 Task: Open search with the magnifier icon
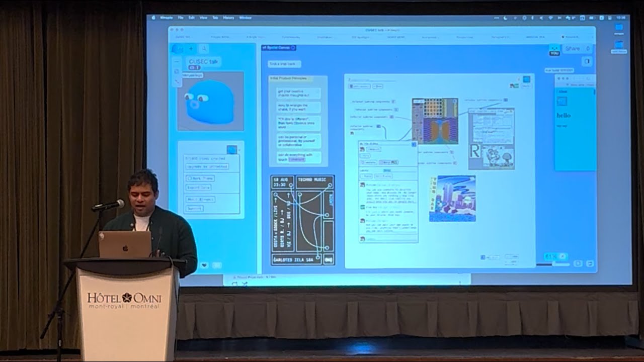(x=204, y=49)
